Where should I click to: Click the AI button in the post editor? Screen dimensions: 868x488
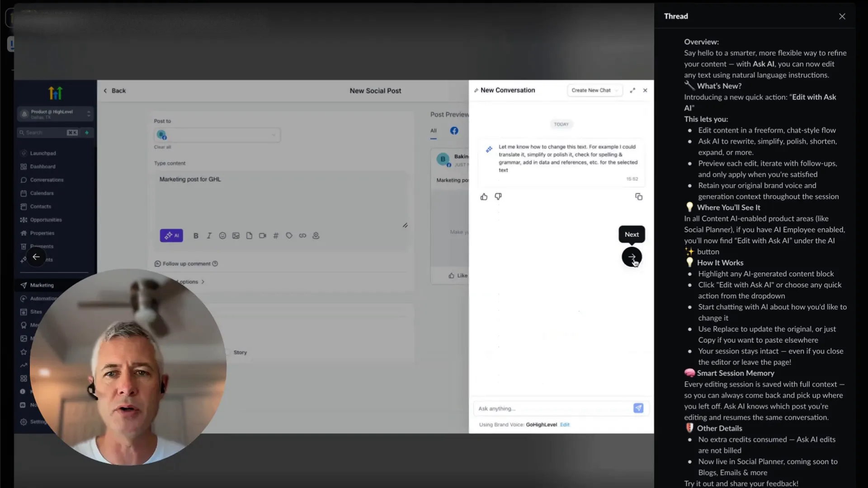tap(171, 235)
